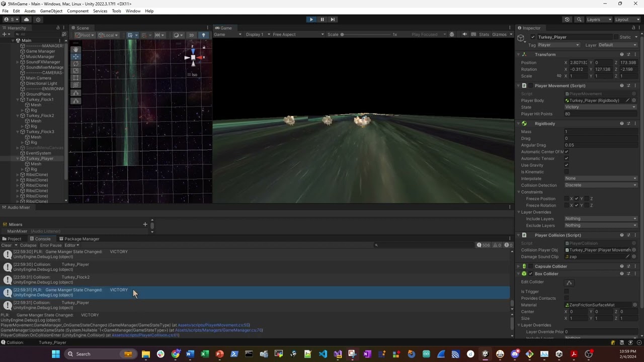This screenshot has height=362, width=644.
Task: Toggle the Collapse console button
Action: point(28,245)
